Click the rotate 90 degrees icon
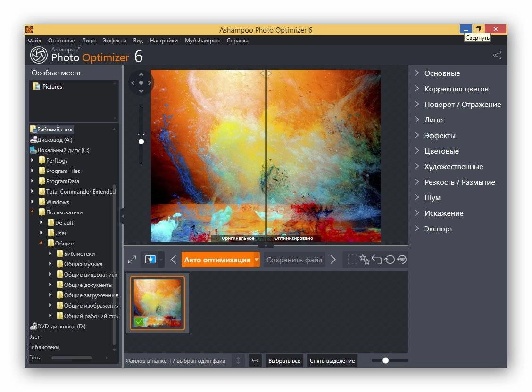This screenshot has height=392, width=532. coord(402,260)
